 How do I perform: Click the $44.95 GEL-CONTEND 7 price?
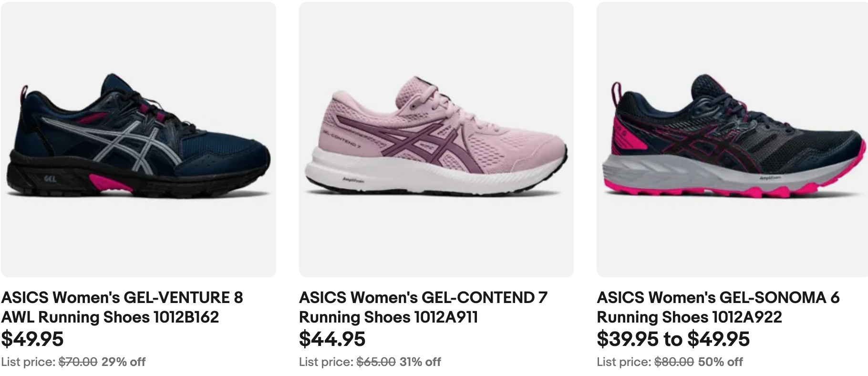(332, 339)
